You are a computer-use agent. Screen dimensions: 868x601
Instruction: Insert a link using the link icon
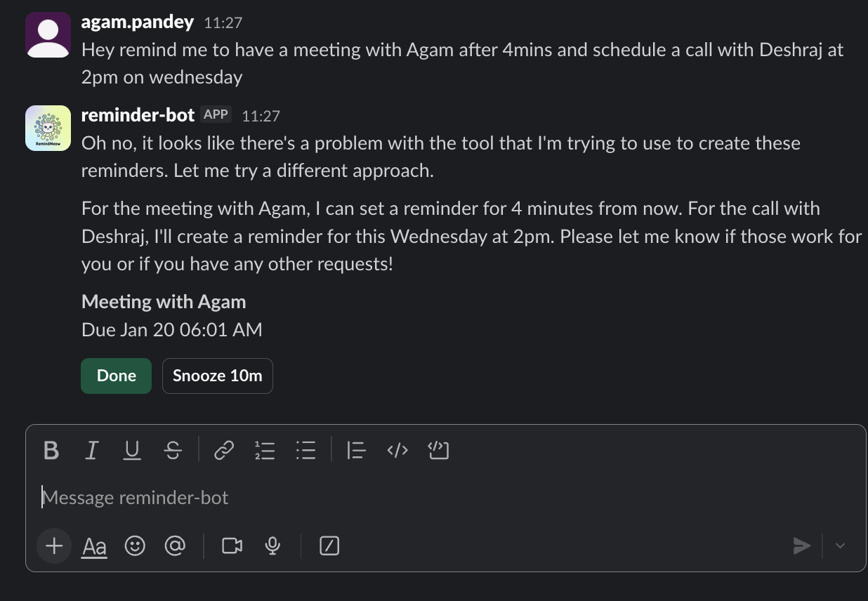click(223, 450)
